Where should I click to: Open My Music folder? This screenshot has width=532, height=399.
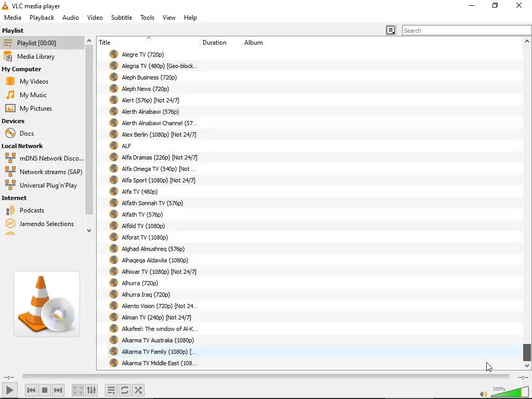pyautogui.click(x=42, y=95)
